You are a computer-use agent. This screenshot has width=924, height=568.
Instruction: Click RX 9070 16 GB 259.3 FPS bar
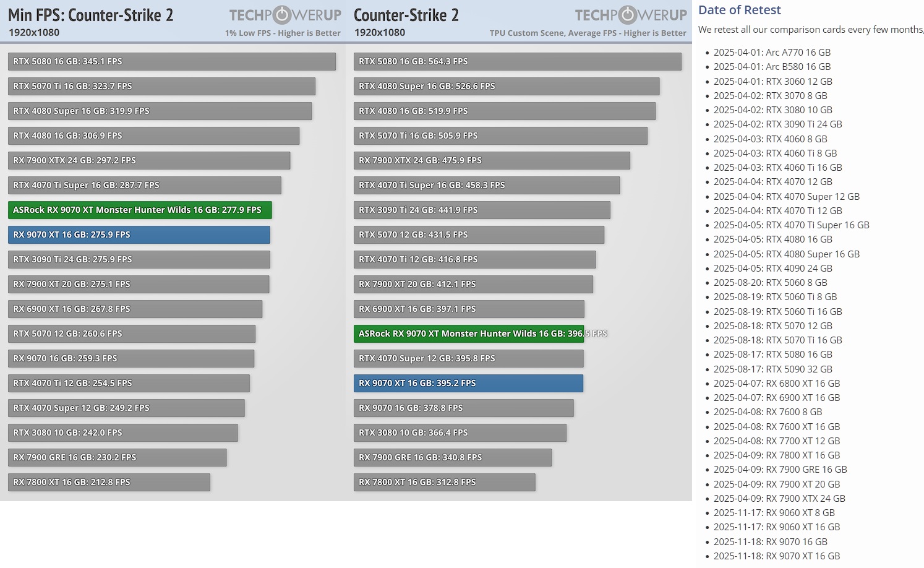click(x=131, y=358)
